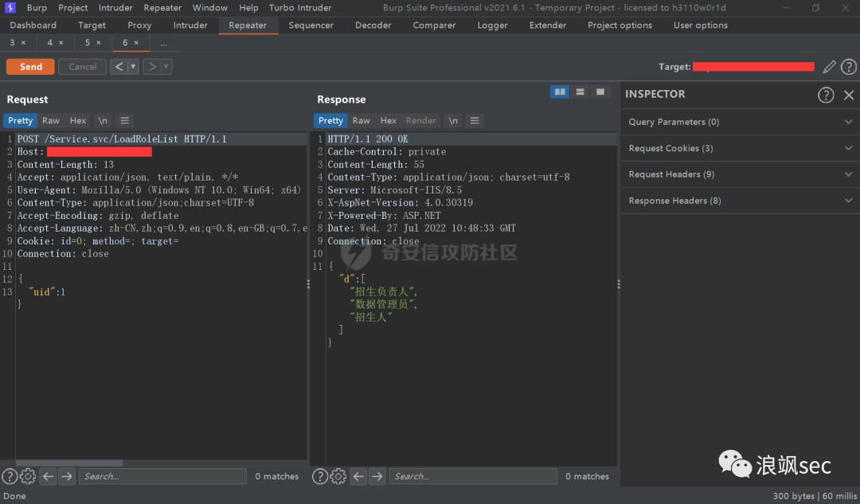Open the Project menu

pyautogui.click(x=73, y=8)
